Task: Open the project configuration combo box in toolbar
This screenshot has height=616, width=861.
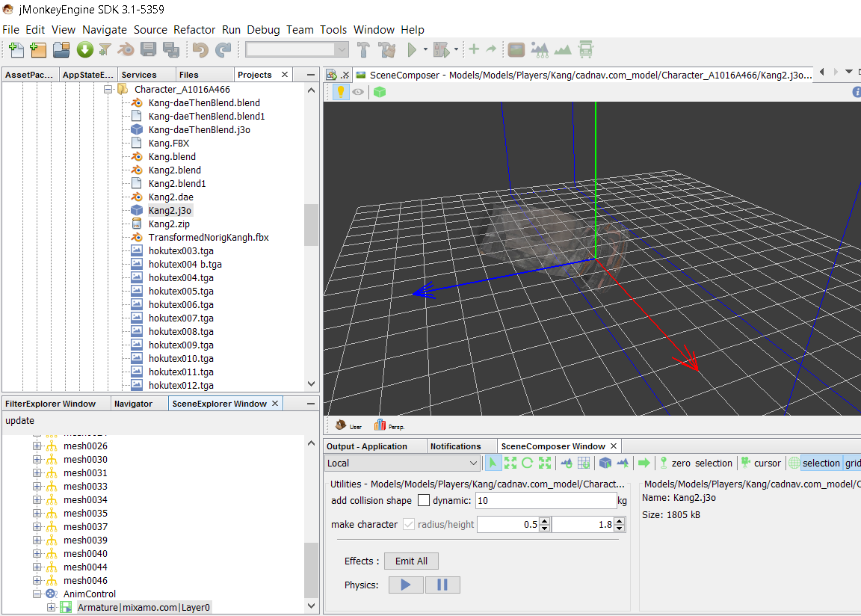Action: pos(297,49)
